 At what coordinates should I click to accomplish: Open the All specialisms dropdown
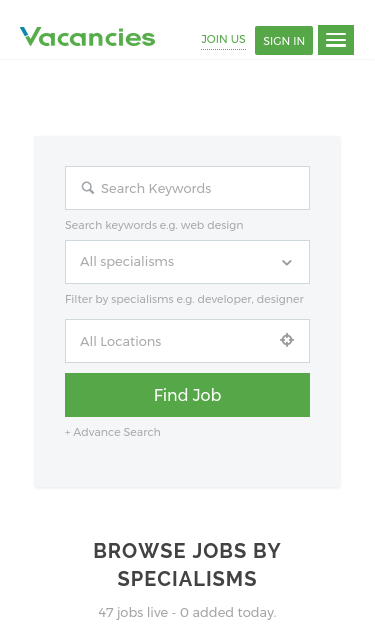coord(187,262)
